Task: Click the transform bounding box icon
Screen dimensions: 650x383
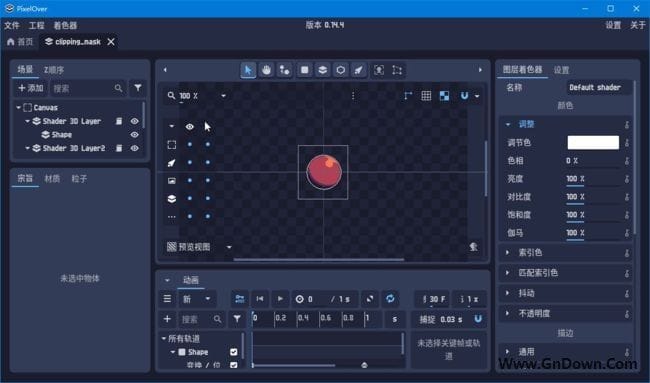Action: (397, 70)
